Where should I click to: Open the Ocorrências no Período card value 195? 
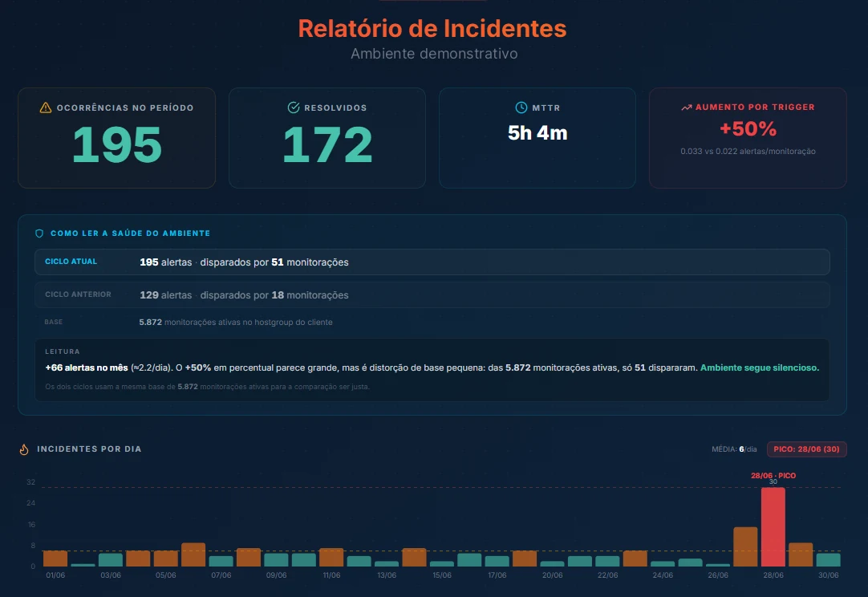click(117, 144)
